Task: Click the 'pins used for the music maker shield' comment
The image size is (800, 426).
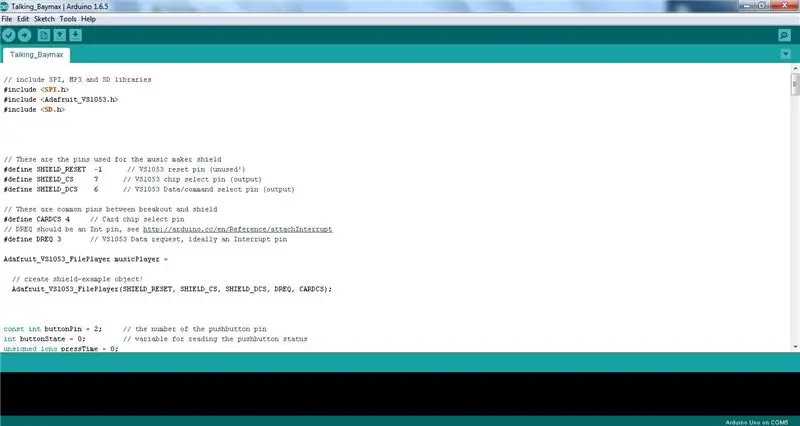Action: pyautogui.click(x=112, y=160)
